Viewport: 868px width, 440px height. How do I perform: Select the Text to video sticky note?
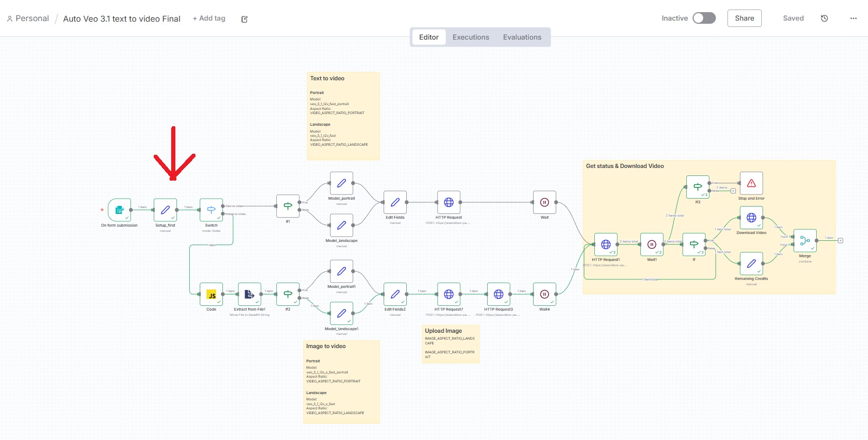(x=343, y=116)
